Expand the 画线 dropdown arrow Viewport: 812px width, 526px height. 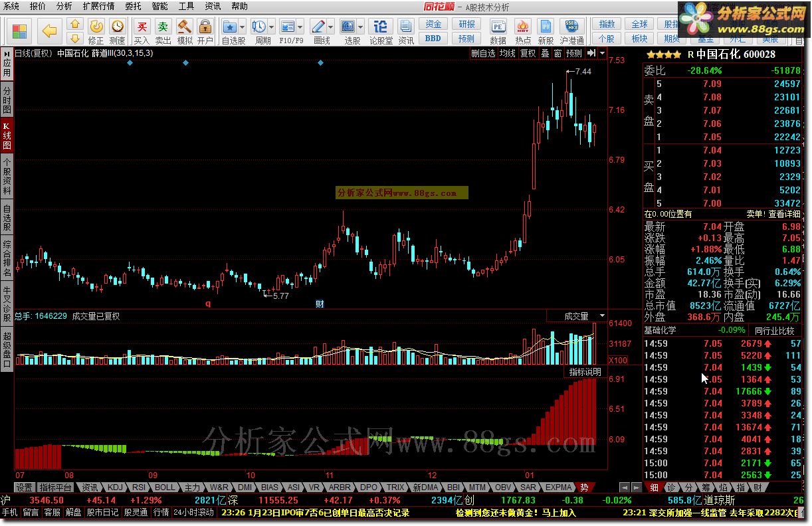pos(331,27)
